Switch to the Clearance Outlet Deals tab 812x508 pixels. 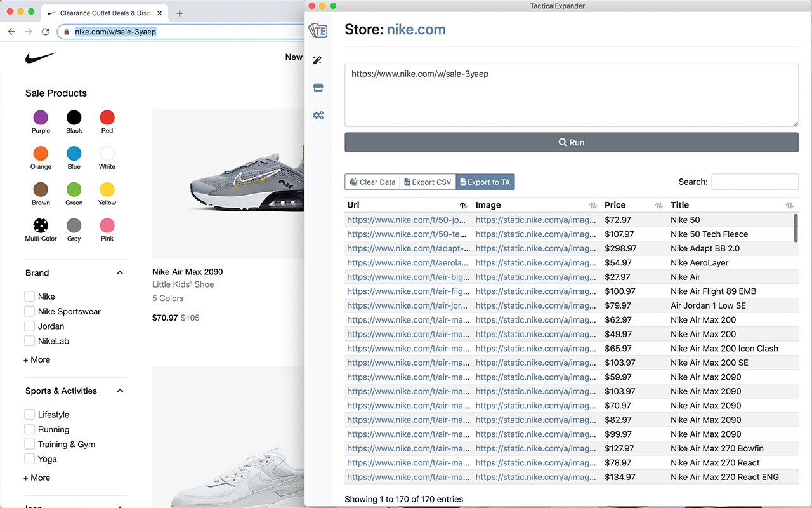tap(105, 13)
